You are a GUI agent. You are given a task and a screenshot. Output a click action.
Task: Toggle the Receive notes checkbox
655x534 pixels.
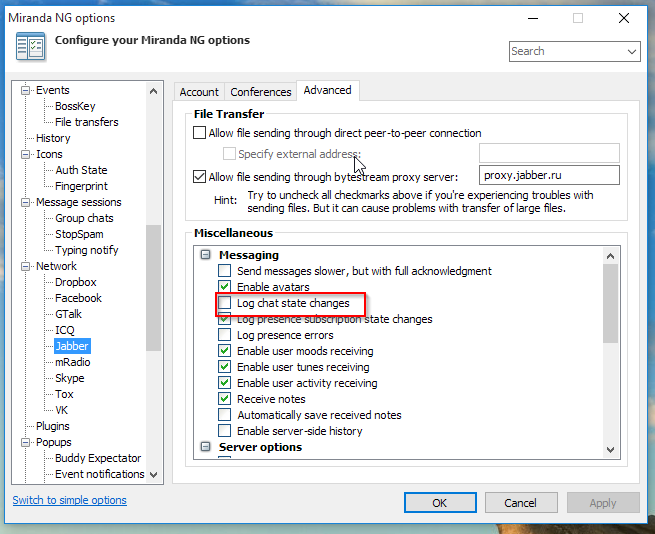coord(225,399)
